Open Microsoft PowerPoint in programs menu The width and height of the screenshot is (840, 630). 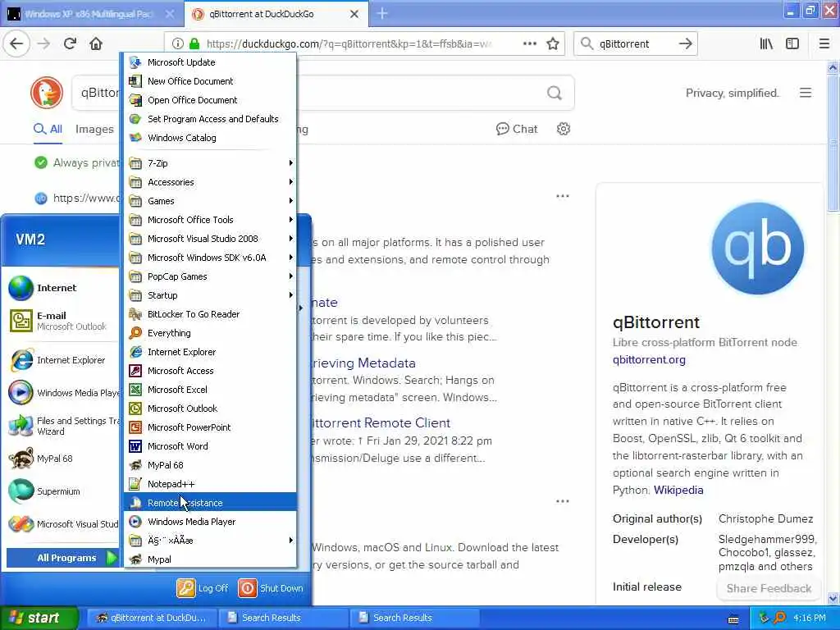(211, 427)
